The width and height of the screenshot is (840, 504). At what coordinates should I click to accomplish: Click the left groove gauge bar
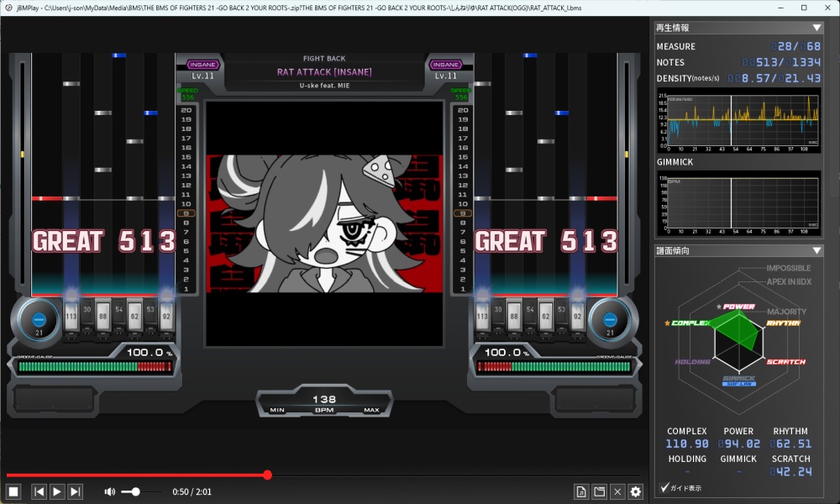point(95,367)
